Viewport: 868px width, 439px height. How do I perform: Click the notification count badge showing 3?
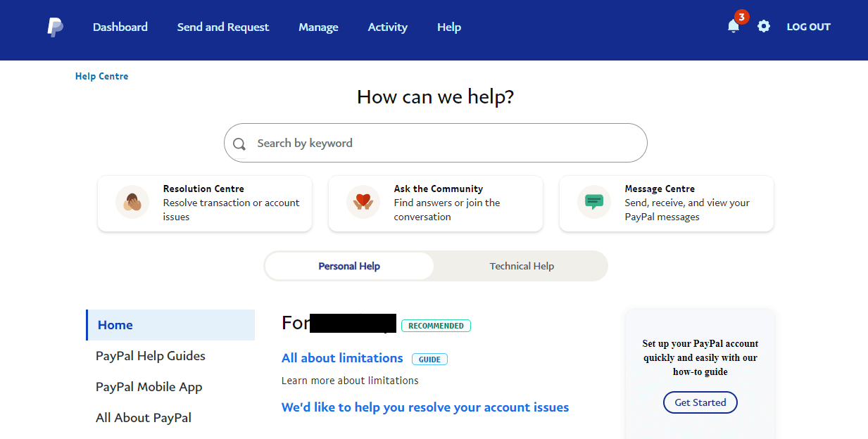pyautogui.click(x=741, y=17)
